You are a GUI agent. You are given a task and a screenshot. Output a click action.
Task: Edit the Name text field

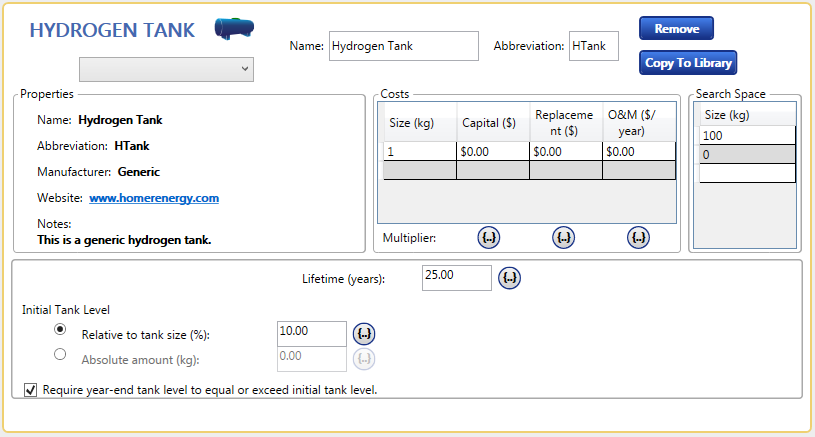(x=403, y=46)
